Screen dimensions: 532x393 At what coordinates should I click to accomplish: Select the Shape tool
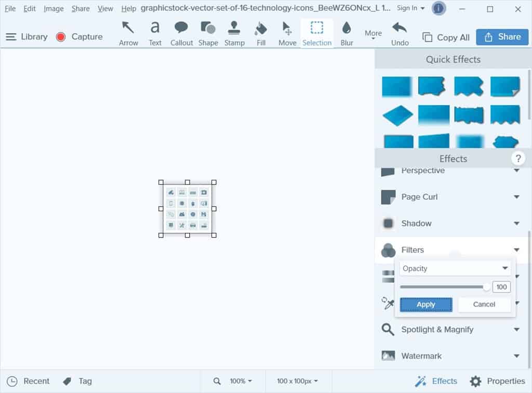pyautogui.click(x=208, y=33)
